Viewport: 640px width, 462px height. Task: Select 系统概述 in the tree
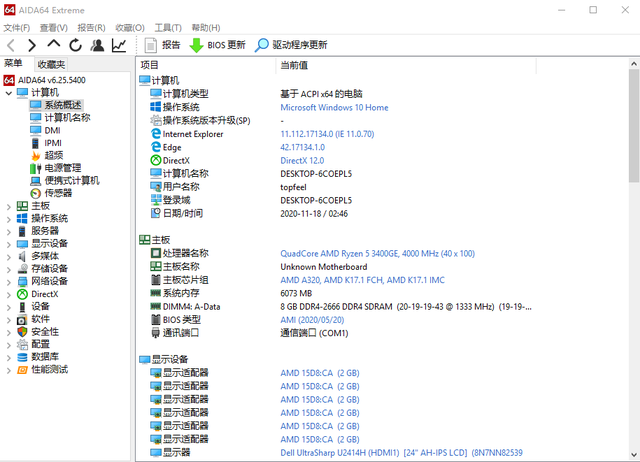[56, 105]
